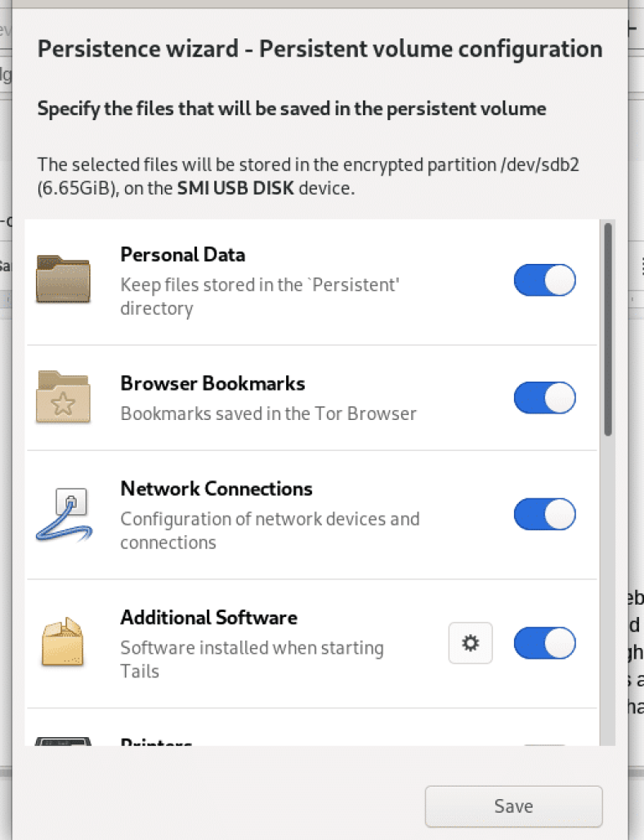Select the Browser Bookmarks row title
The image size is (644, 840).
212,383
